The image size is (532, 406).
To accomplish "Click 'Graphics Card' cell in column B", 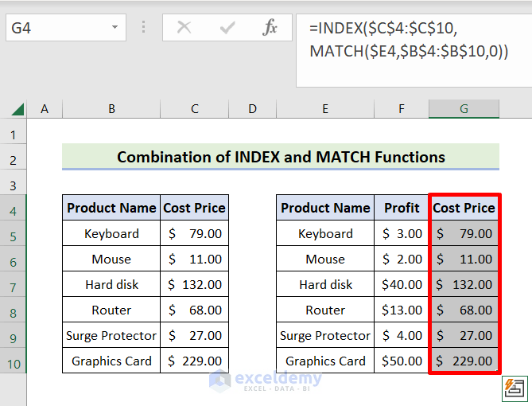I will coord(111,361).
